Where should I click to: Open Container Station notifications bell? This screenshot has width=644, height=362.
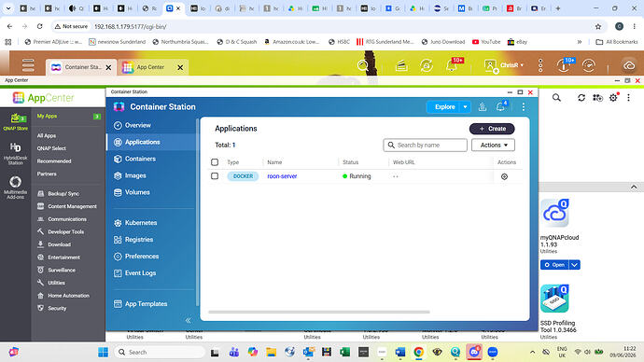500,107
